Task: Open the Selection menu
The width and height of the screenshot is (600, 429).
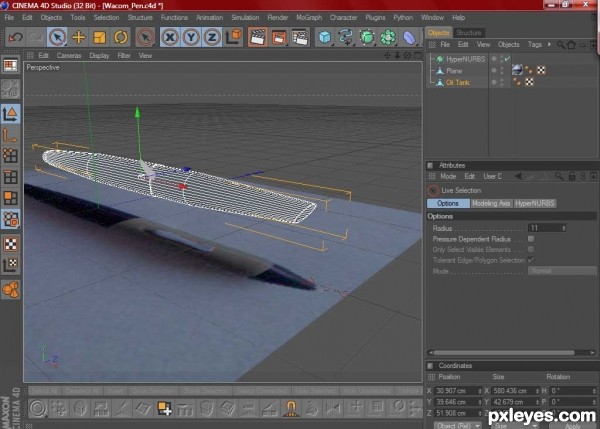Action: [x=106, y=18]
